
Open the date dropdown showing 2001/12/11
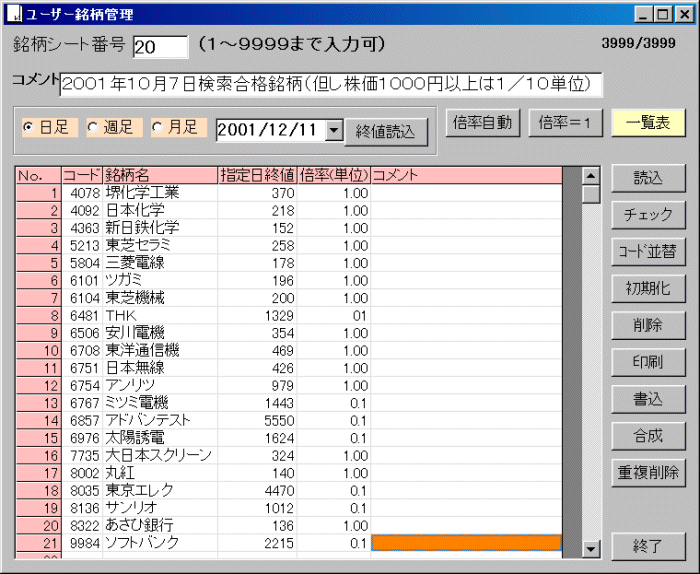click(x=334, y=131)
